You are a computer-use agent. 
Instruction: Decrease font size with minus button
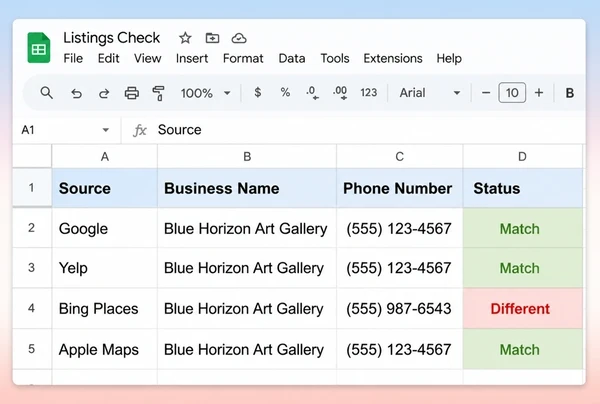tap(486, 93)
